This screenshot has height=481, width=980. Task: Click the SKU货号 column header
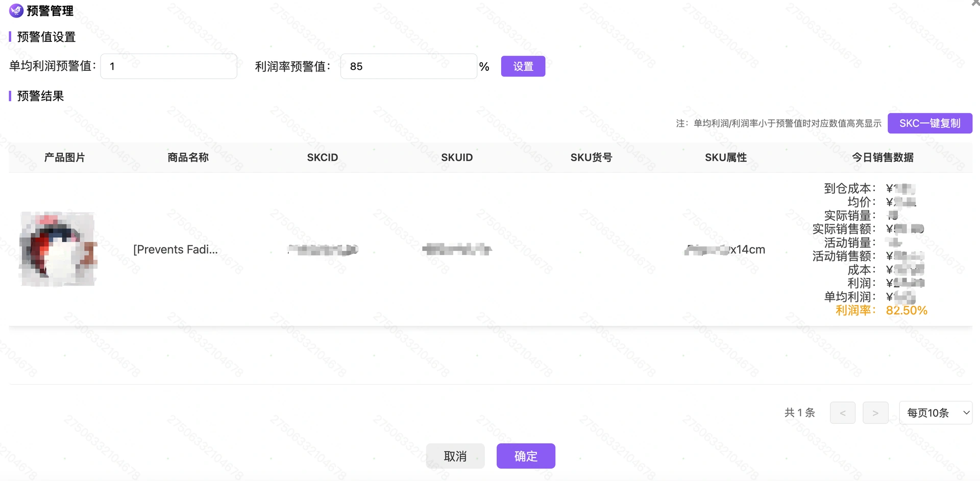tap(591, 158)
